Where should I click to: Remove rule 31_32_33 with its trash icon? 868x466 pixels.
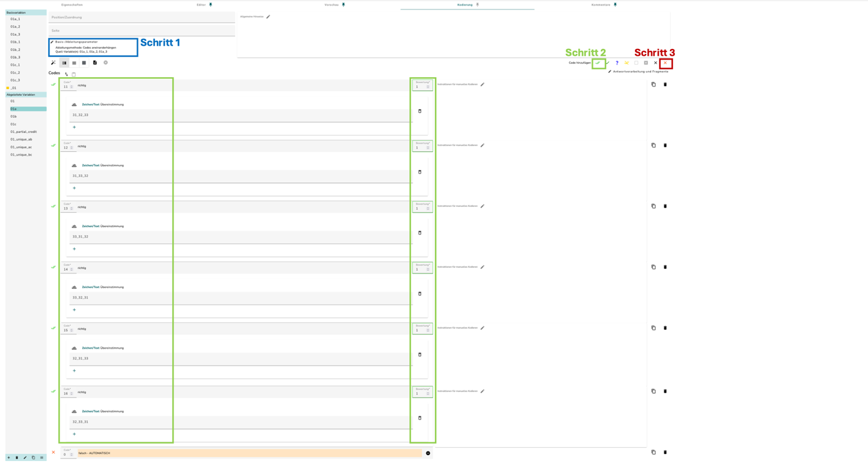(420, 111)
